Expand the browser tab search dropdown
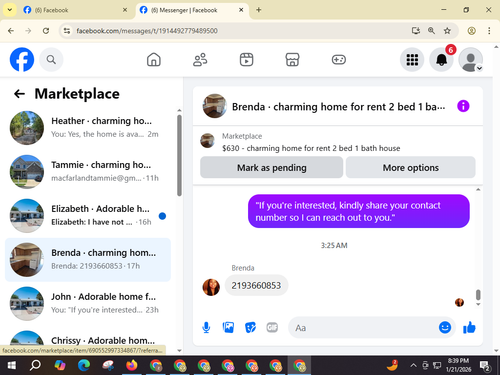 (x=10, y=10)
